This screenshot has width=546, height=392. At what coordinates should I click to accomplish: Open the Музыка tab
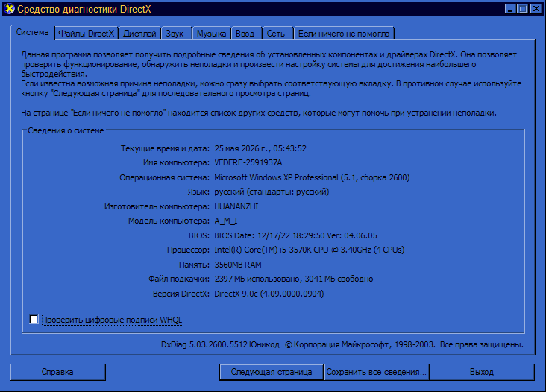(211, 34)
